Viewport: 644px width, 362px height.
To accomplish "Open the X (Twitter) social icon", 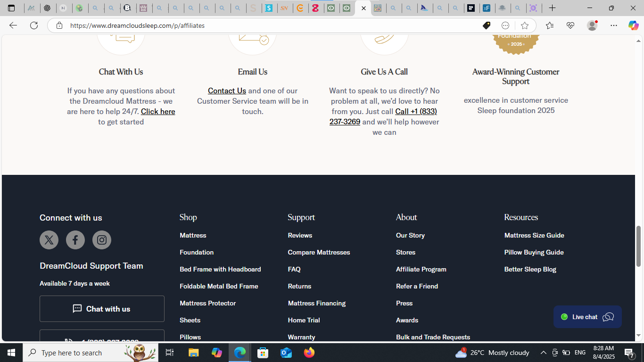I will tap(49, 240).
